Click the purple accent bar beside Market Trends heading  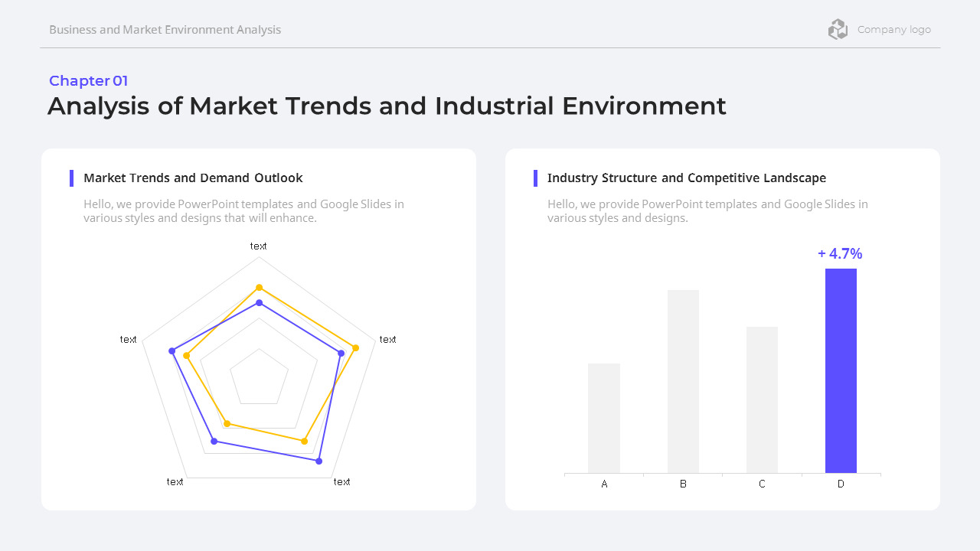pos(71,178)
